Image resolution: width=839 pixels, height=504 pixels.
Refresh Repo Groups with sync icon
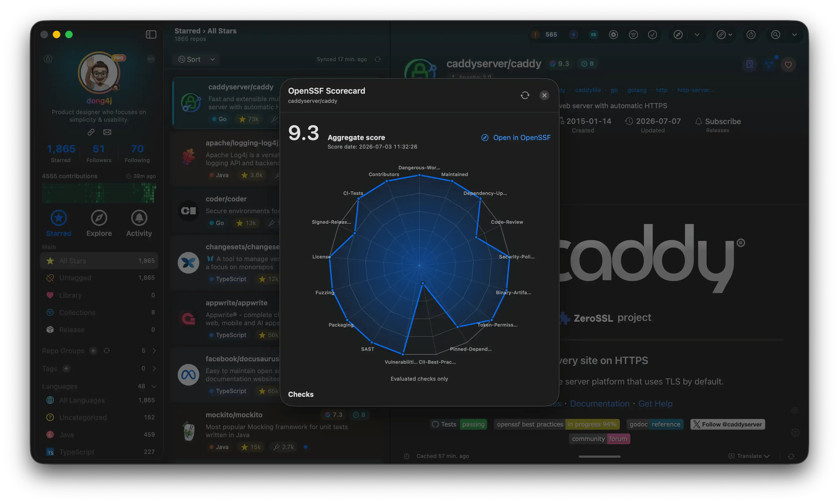pyautogui.click(x=107, y=351)
